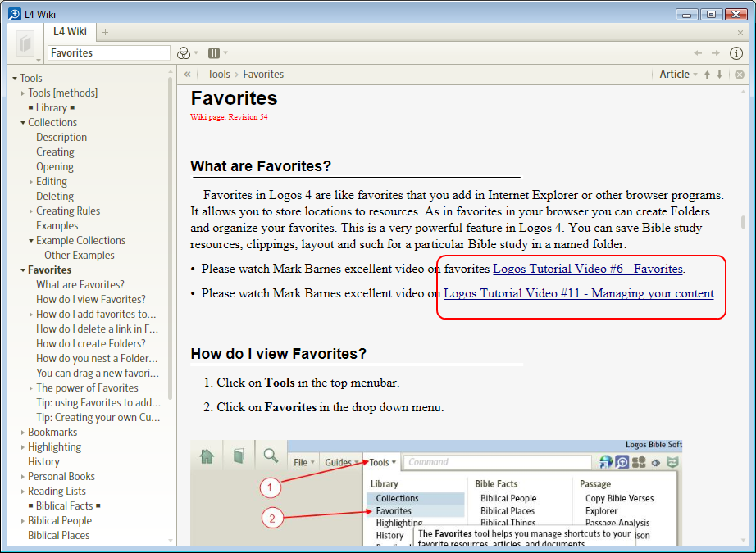Image resolution: width=756 pixels, height=553 pixels.
Task: Go to What are Favorites? entry
Action: point(80,284)
